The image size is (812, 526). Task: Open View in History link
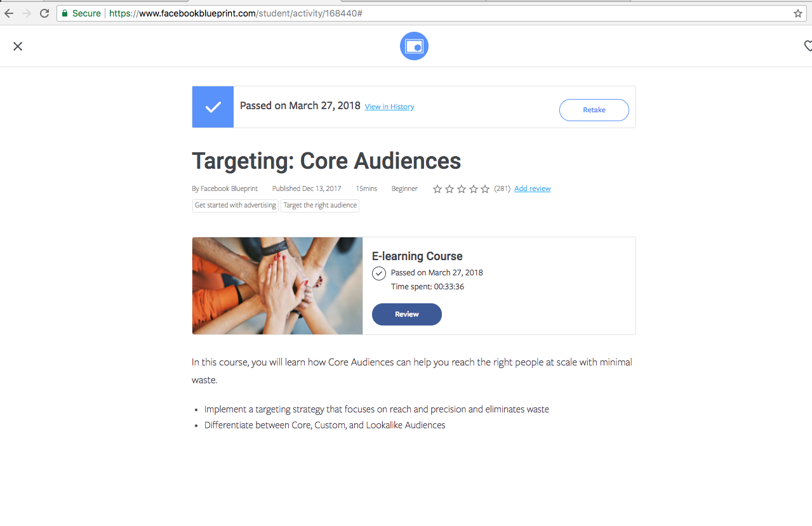389,106
